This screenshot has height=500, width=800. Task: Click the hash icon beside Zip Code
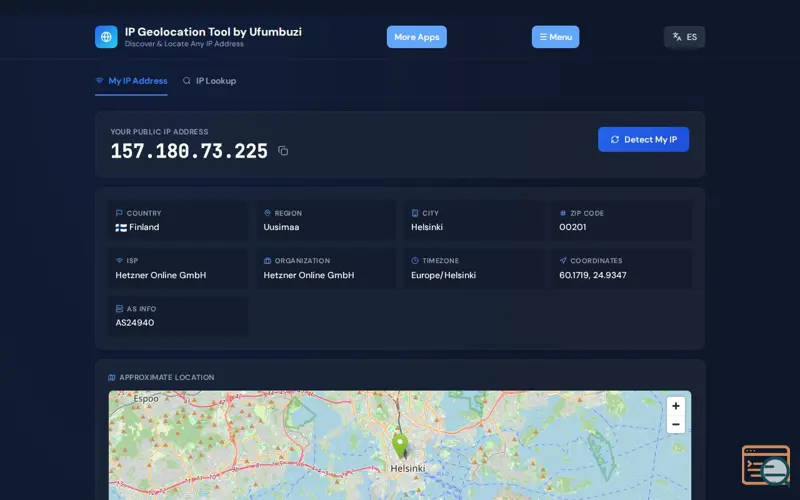(x=563, y=213)
